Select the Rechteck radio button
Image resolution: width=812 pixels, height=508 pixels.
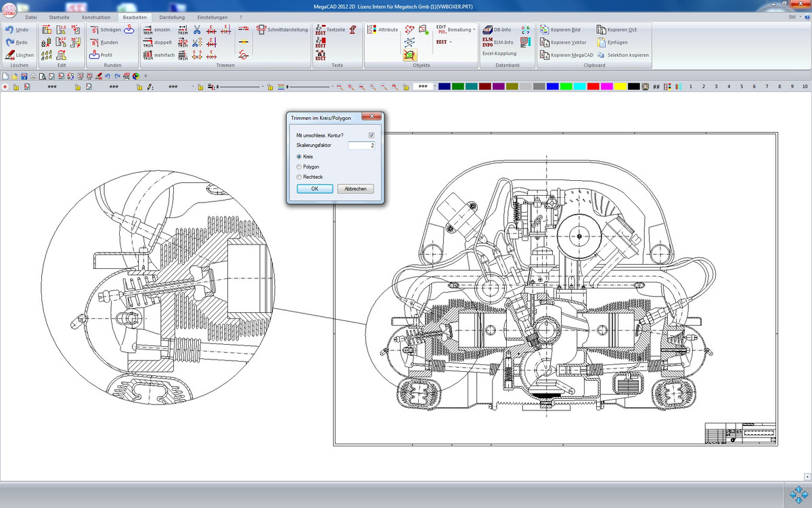tap(300, 177)
